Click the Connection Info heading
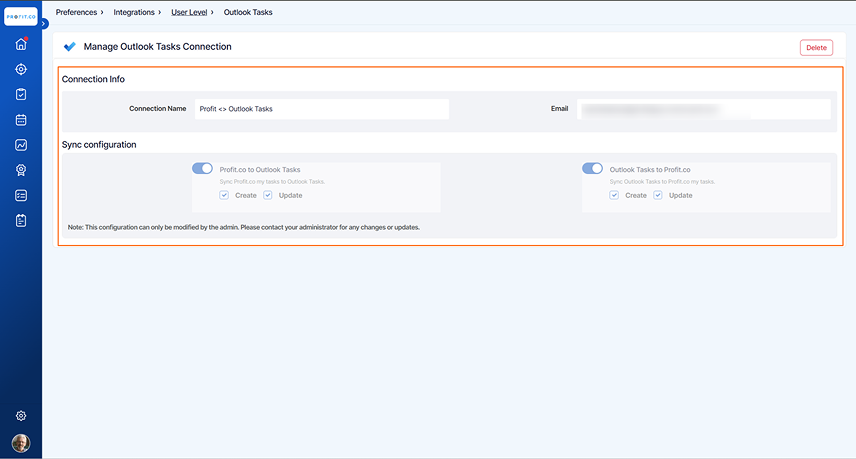Screen dimensions: 856x459 coord(93,79)
